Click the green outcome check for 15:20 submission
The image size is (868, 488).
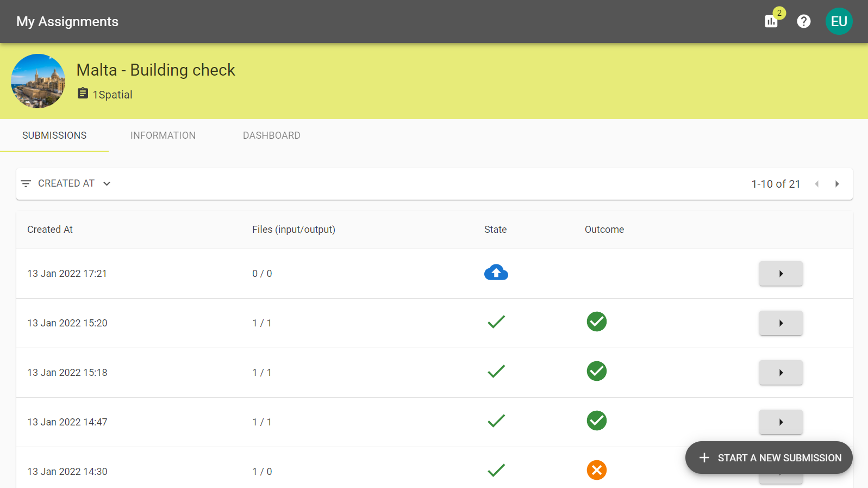(596, 322)
